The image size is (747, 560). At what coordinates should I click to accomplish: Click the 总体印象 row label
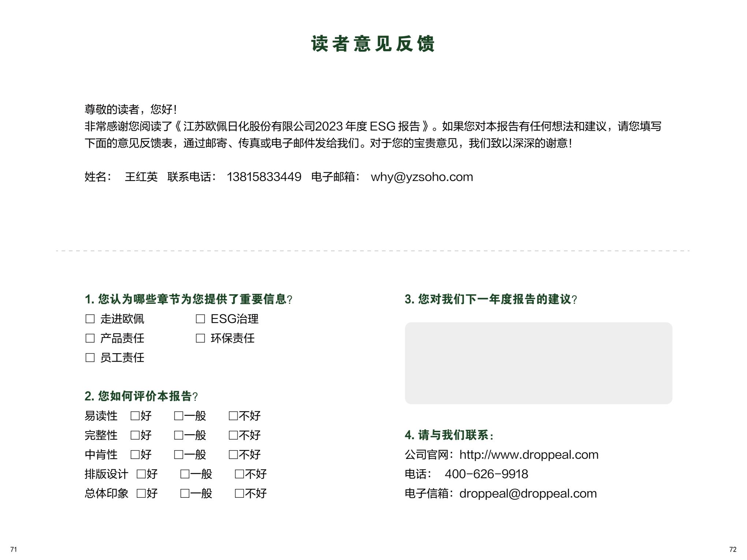pyautogui.click(x=107, y=493)
